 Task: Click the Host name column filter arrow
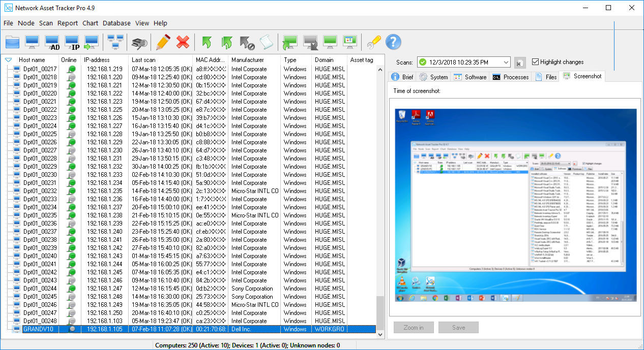8,59
